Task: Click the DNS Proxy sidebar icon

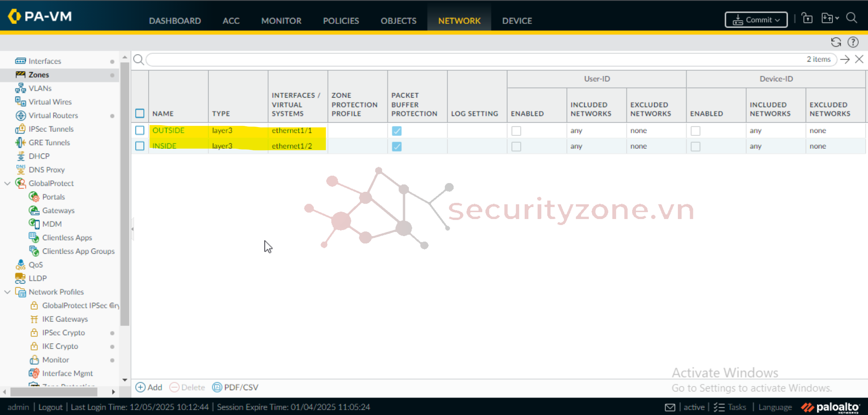Action: (20, 169)
